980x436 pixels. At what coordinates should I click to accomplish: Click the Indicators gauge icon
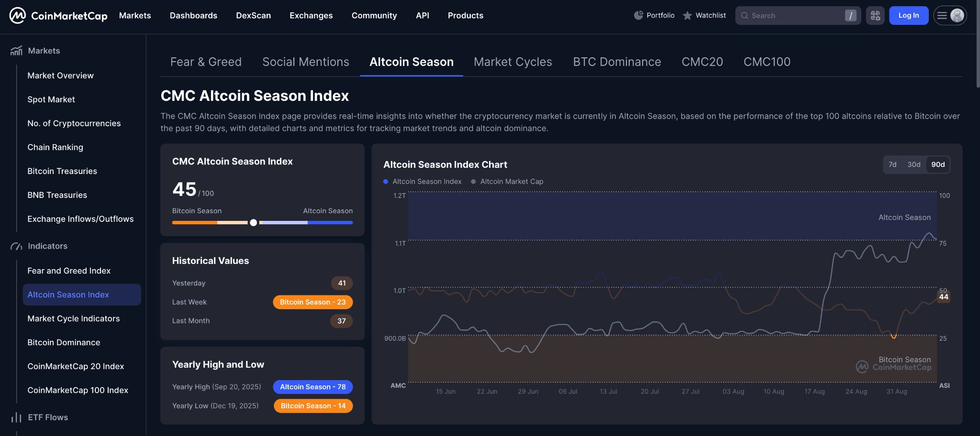(16, 246)
